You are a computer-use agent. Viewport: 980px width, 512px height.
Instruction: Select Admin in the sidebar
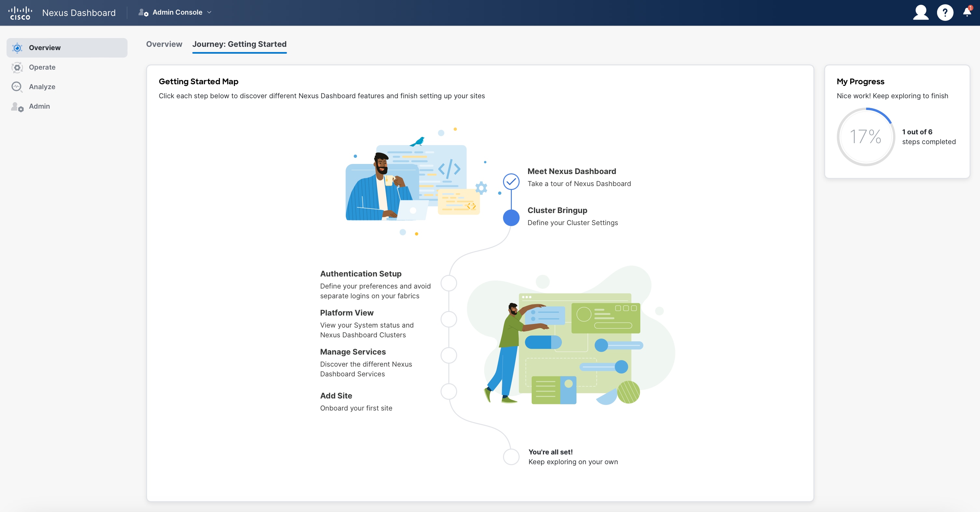coord(67,106)
